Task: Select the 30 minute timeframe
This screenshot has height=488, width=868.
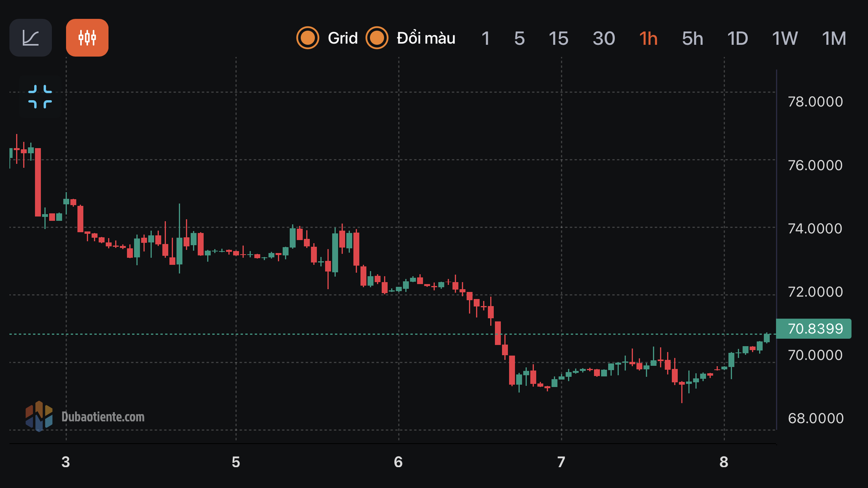Action: [x=604, y=39]
